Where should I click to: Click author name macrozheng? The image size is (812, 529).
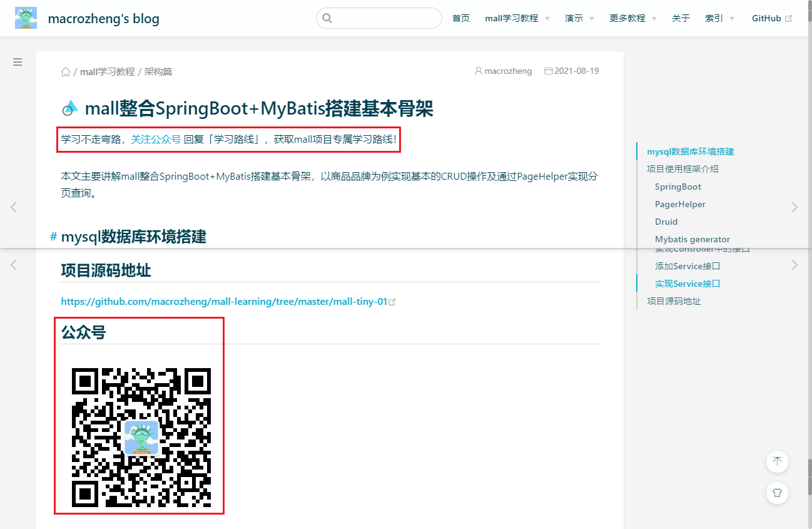click(508, 71)
